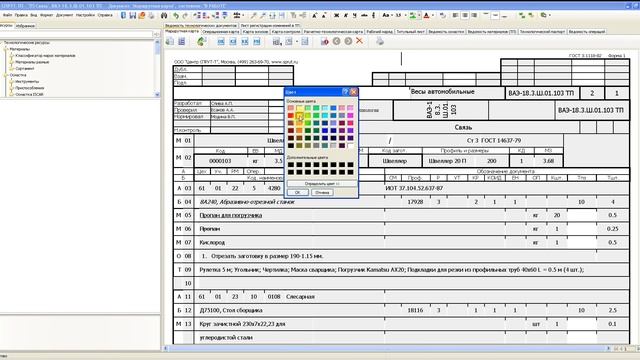
Task: Switch to the Операционная карта tab
Action: (x=221, y=31)
